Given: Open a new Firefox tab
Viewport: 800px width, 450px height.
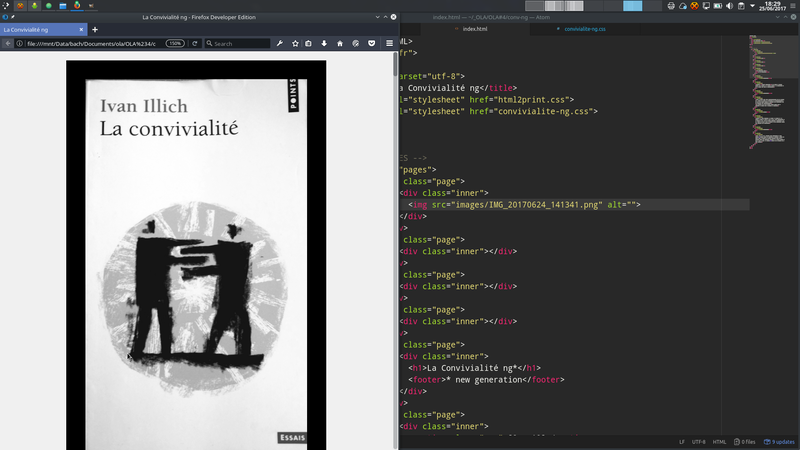Looking at the screenshot, I should 95,30.
